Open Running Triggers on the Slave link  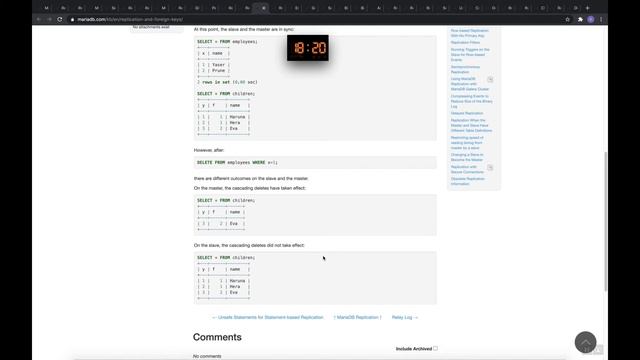tap(470, 54)
